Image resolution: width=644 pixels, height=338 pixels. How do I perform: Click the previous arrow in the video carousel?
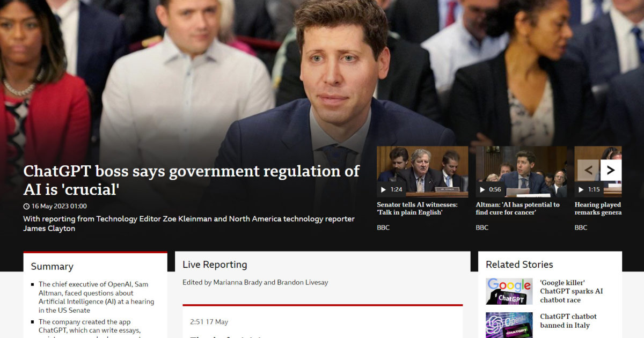[x=588, y=171]
